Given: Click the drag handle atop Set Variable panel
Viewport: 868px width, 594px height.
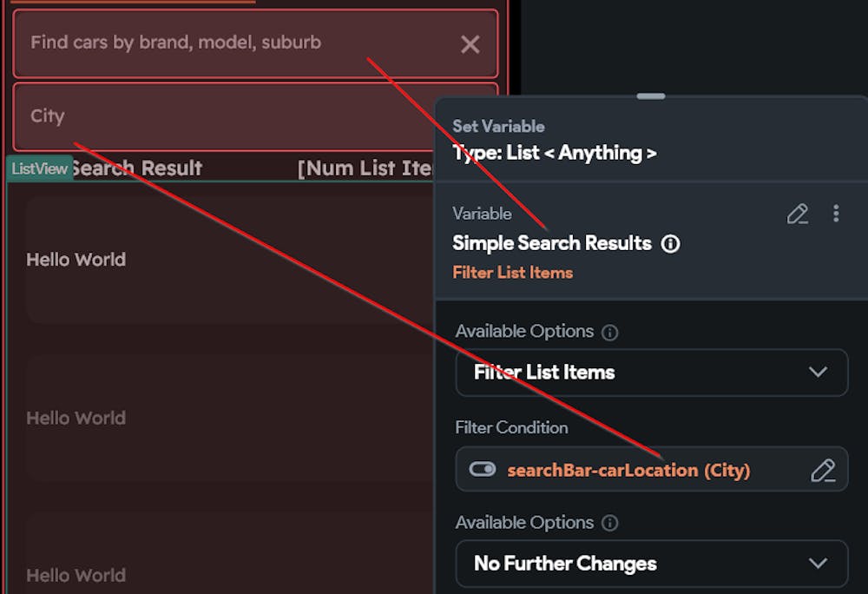Looking at the screenshot, I should [650, 96].
